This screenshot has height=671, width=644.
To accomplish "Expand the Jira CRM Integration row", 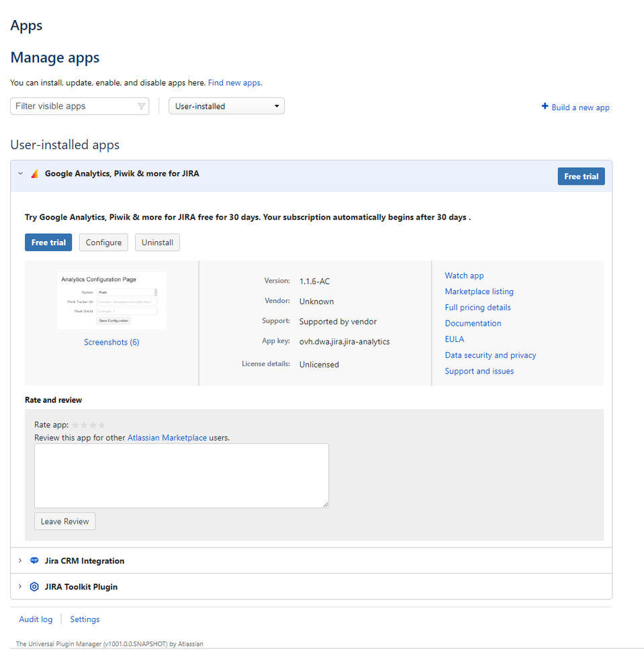I will tap(19, 561).
